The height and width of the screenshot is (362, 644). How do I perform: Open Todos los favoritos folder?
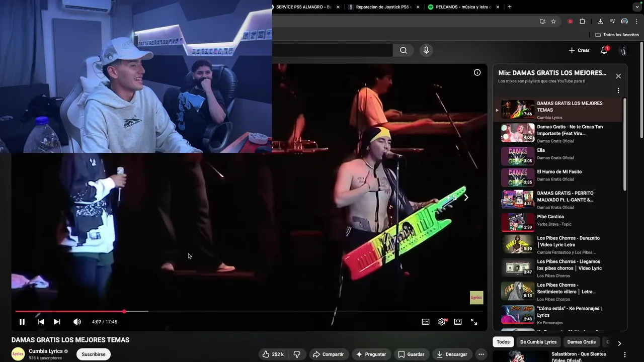(x=617, y=35)
